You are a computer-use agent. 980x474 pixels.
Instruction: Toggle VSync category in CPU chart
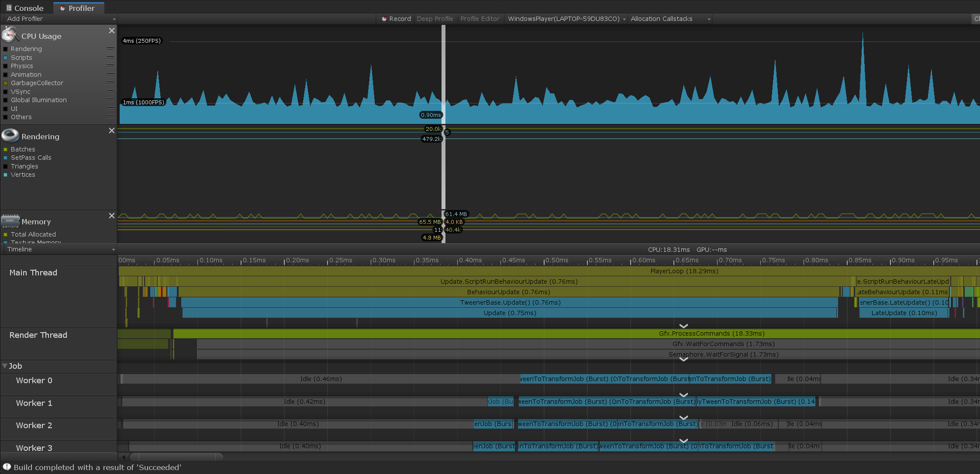(x=5, y=92)
